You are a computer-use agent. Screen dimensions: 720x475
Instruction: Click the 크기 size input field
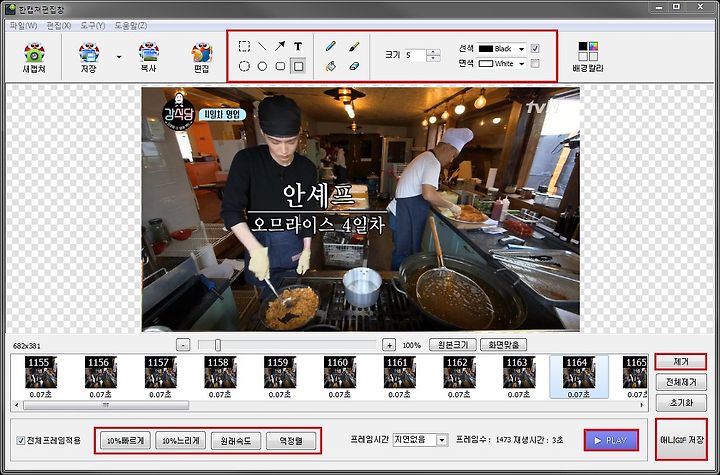click(415, 55)
